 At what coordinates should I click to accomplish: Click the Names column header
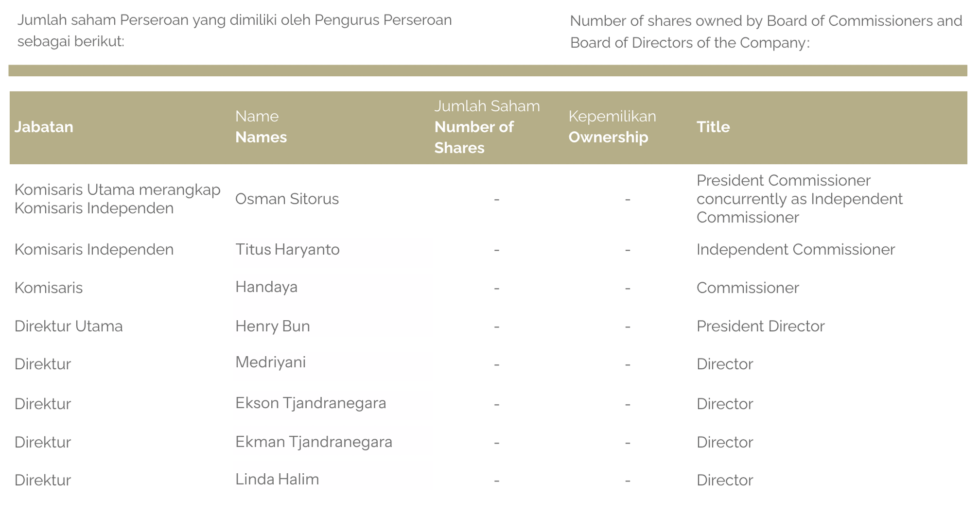tap(261, 127)
